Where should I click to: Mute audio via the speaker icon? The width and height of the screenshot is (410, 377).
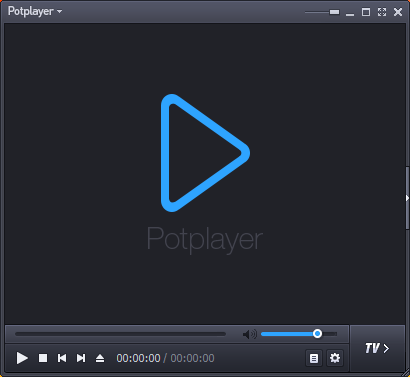coord(249,334)
